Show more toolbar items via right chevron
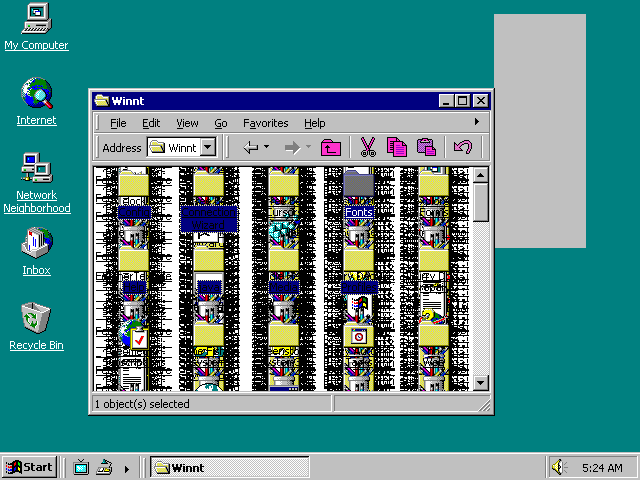 pos(476,122)
